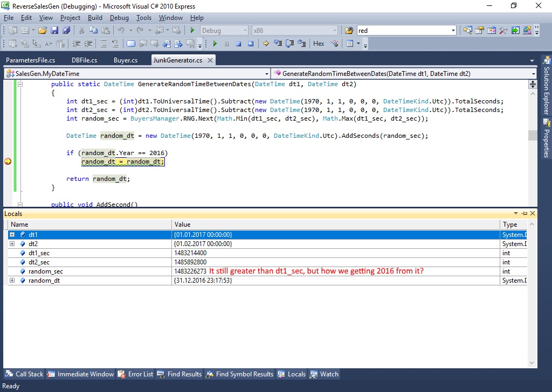Viewport: 552px width, 392px height.
Task: Toggle the breakpoint glyph in the margin
Action: pyautogui.click(x=8, y=161)
